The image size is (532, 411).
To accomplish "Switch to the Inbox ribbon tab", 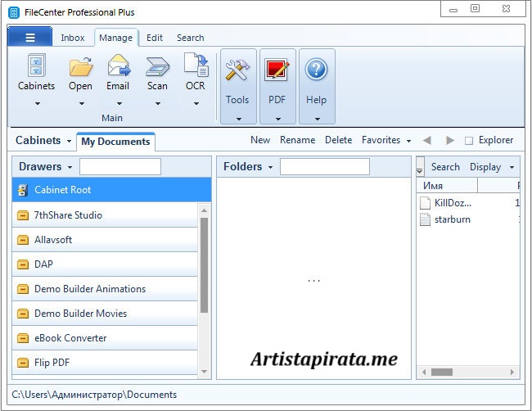I will pyautogui.click(x=73, y=38).
